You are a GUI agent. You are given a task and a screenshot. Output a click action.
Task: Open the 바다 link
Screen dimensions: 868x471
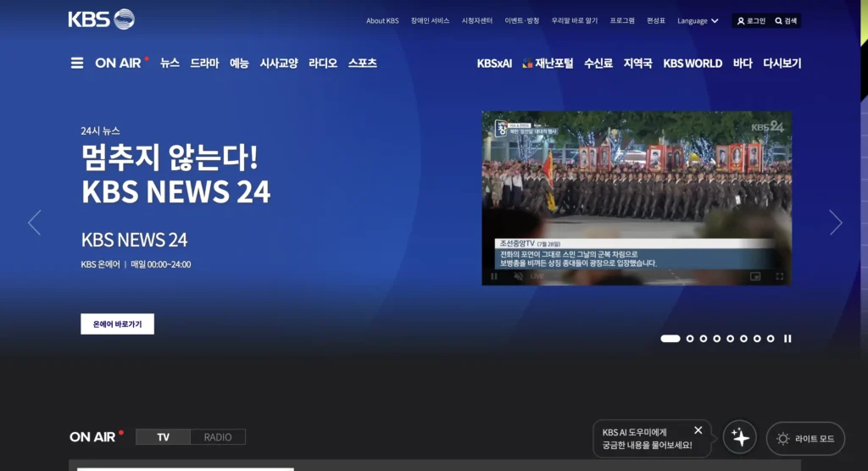coord(743,63)
